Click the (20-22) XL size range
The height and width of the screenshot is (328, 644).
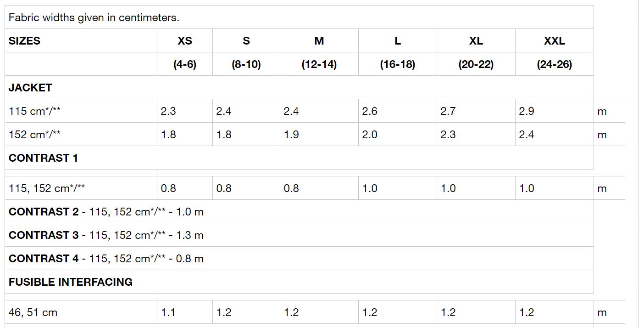click(x=476, y=64)
